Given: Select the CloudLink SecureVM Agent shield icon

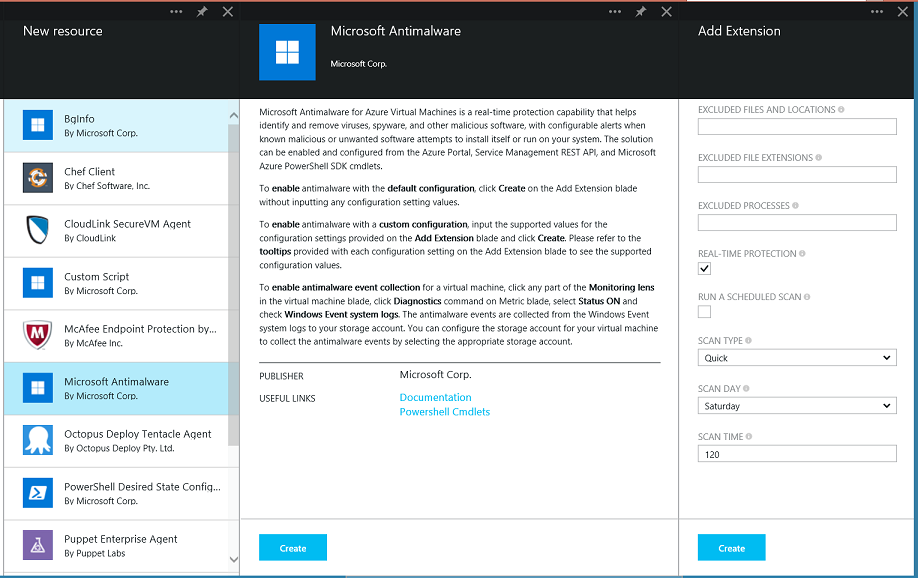Looking at the screenshot, I should point(38,230).
